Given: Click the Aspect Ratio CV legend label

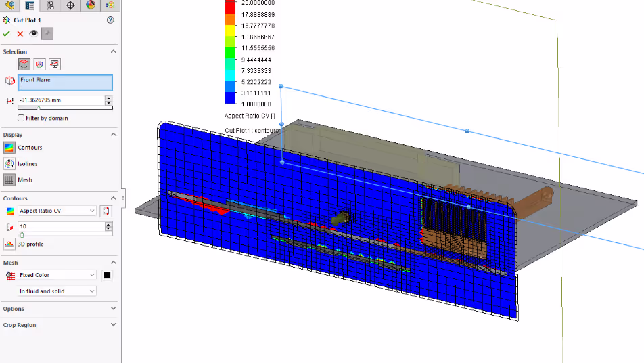Looking at the screenshot, I should click(x=250, y=116).
